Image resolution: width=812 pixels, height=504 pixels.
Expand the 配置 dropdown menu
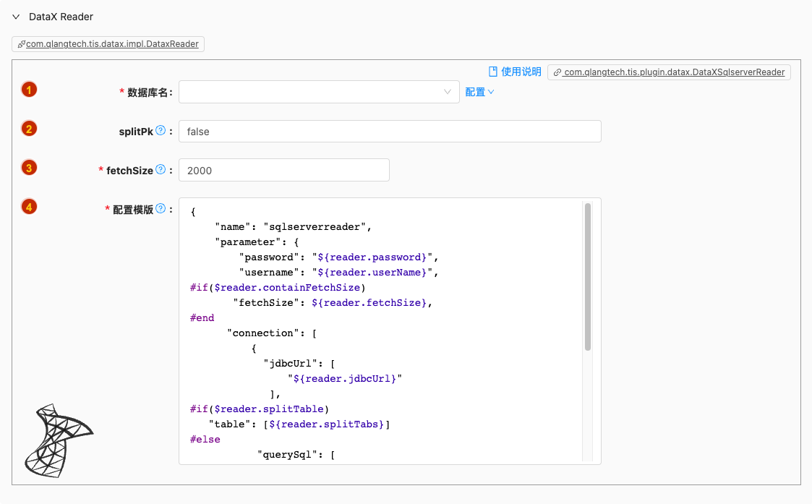point(479,92)
